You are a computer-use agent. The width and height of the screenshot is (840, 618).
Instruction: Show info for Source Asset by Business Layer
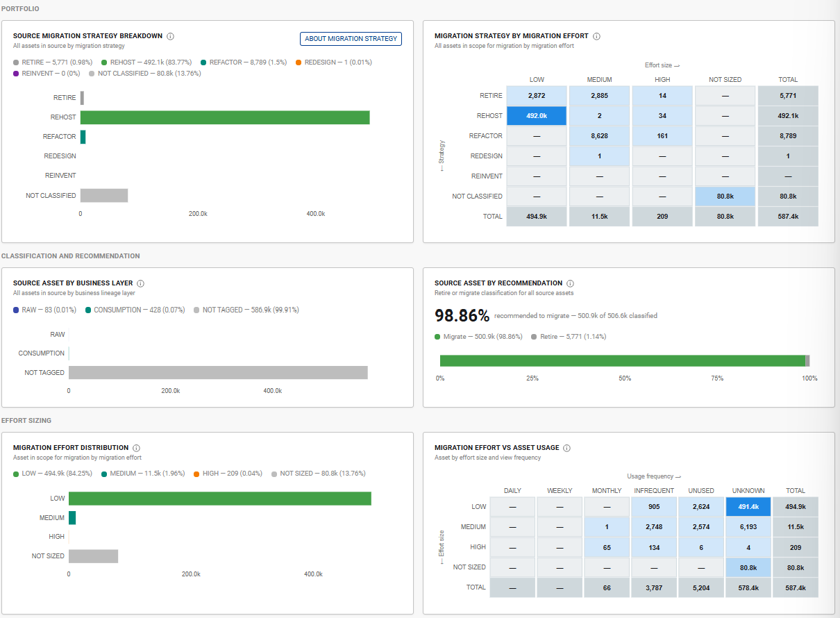click(x=140, y=283)
